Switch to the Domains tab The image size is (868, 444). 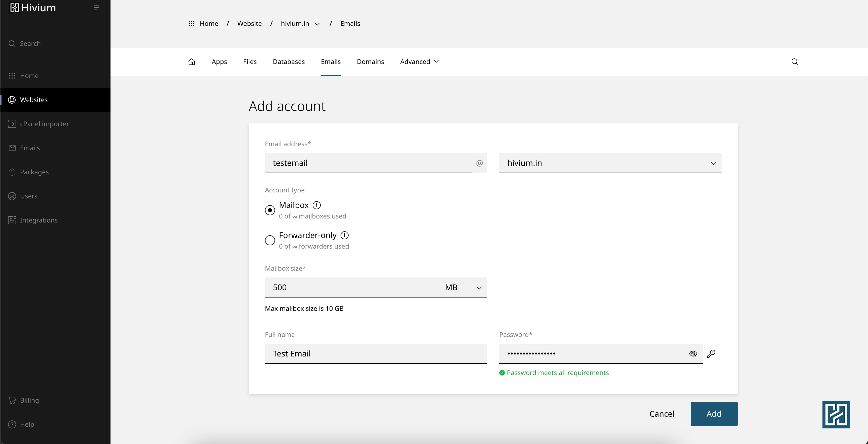click(370, 62)
